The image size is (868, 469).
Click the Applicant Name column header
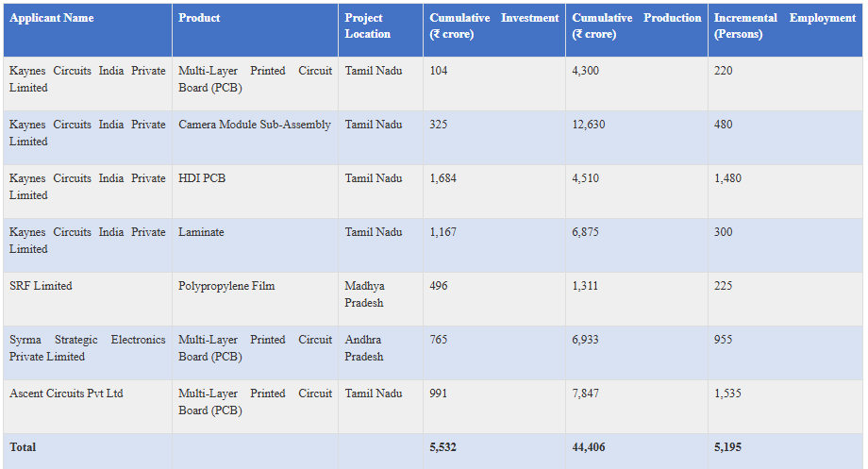coord(52,18)
